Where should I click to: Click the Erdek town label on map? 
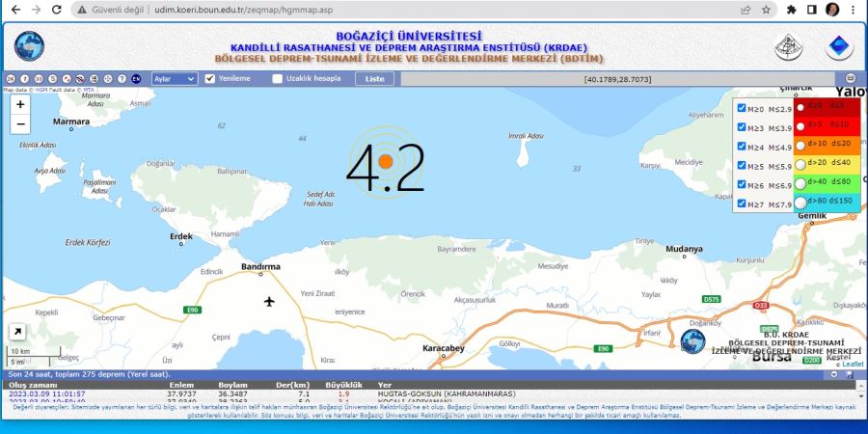(x=181, y=236)
